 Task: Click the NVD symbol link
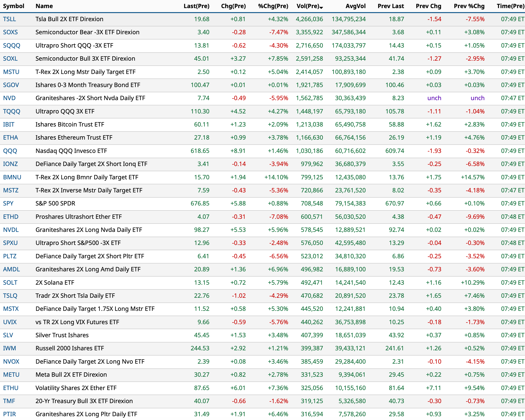[9, 98]
